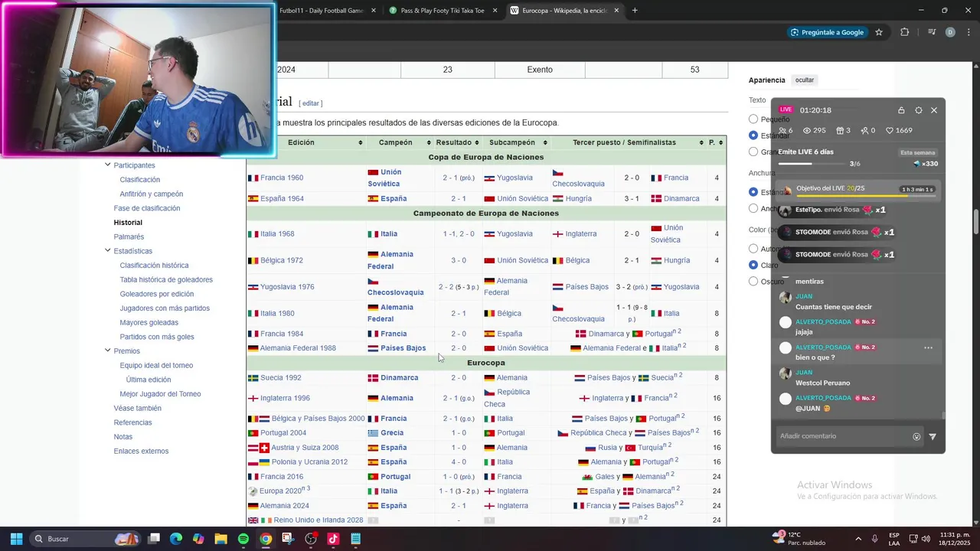The width and height of the screenshot is (980, 551).
Task: Click the viewers eye icon showing 295
Action: point(806,131)
